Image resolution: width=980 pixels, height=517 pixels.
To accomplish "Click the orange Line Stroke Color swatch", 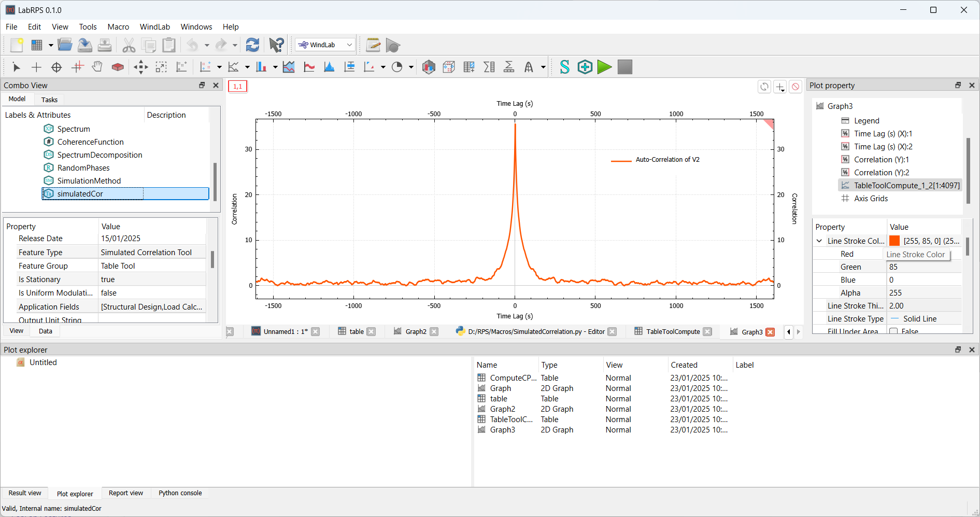I will 894,241.
